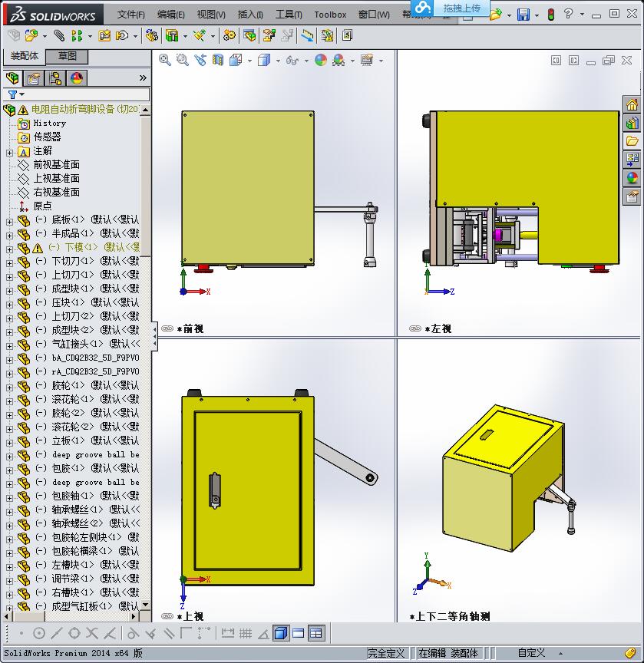Screen dimensions: 644x663
Task: Expand the 底板<1> component node
Action: pos(9,222)
